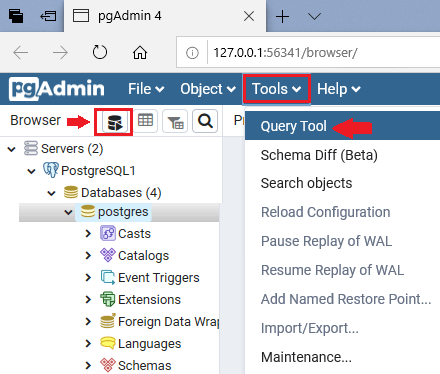
Task: Click the Search objects magnifier icon
Action: coord(205,121)
